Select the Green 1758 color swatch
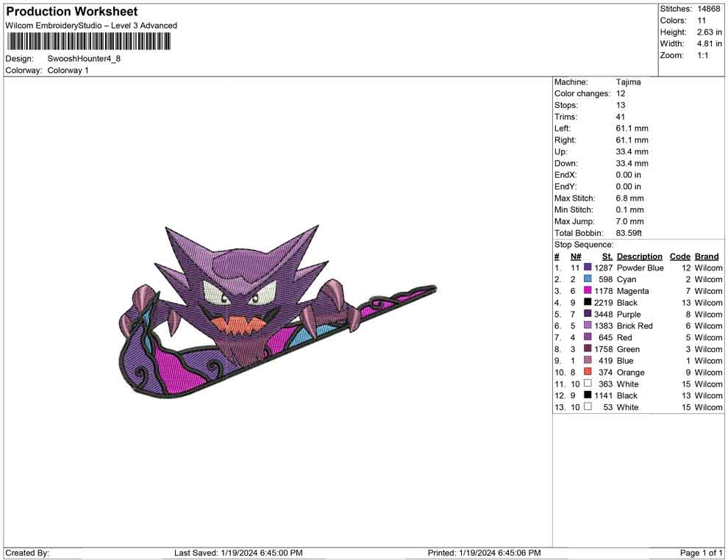 588,348
